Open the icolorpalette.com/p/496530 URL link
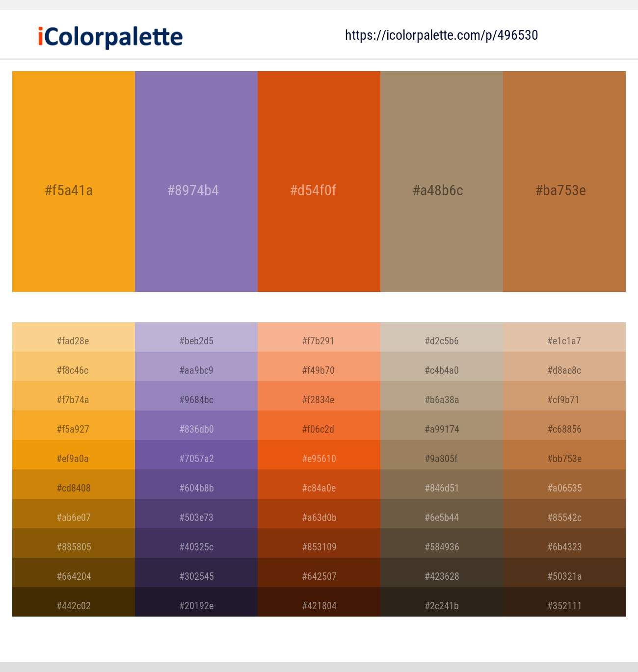638x672 pixels. click(x=442, y=35)
